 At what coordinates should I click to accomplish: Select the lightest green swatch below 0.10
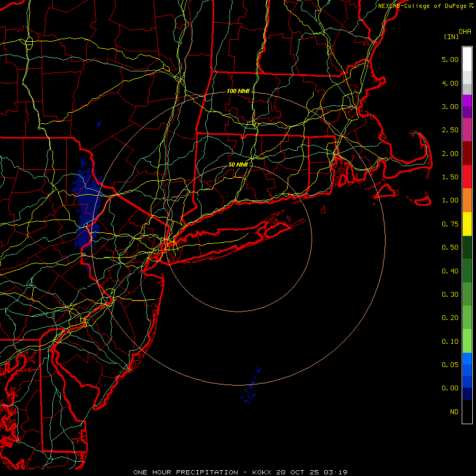467,341
